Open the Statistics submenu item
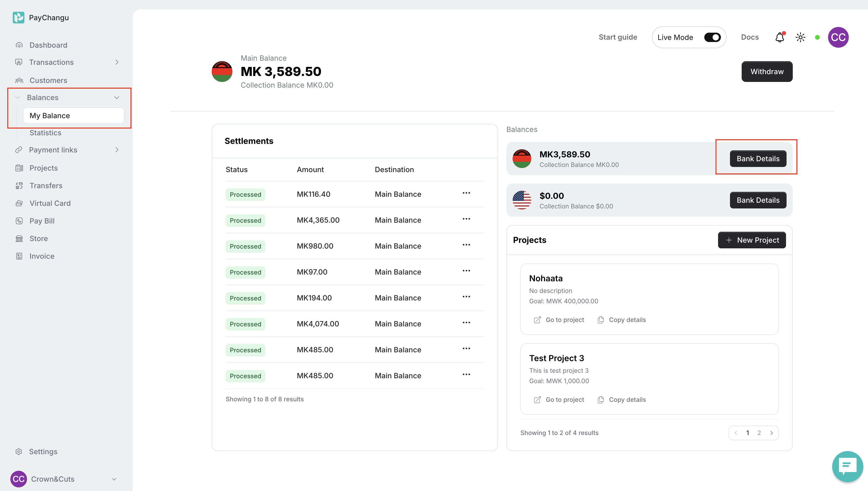This screenshot has width=868, height=491. click(45, 132)
